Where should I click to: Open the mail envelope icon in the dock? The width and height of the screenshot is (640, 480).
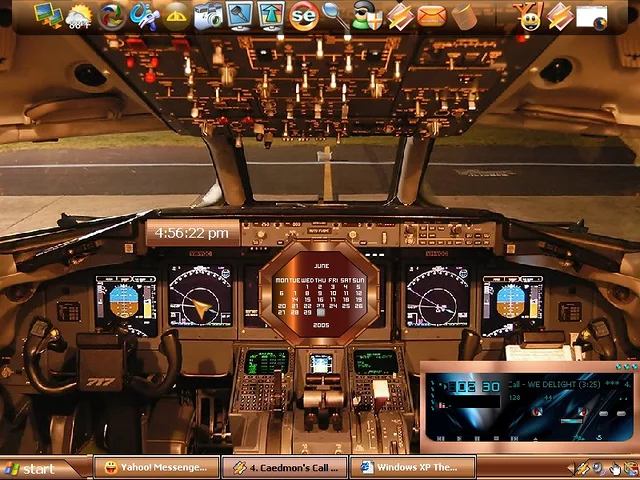coord(431,15)
